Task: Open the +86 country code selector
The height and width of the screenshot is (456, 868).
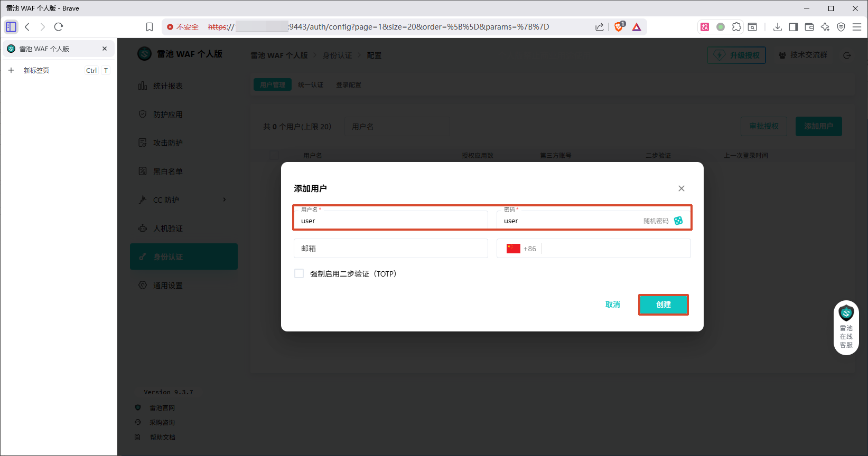Action: coord(521,249)
